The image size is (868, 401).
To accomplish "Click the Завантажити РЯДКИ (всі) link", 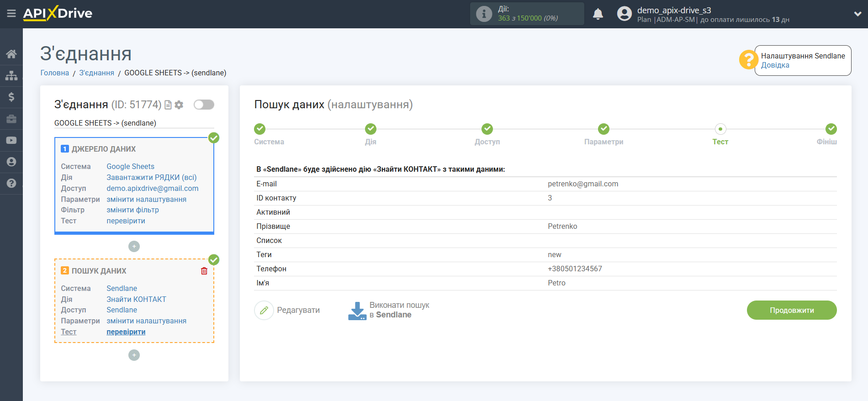I will [152, 178].
